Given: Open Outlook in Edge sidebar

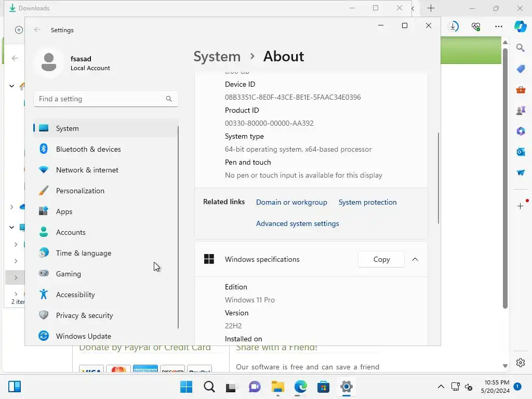Looking at the screenshot, I should (521, 152).
